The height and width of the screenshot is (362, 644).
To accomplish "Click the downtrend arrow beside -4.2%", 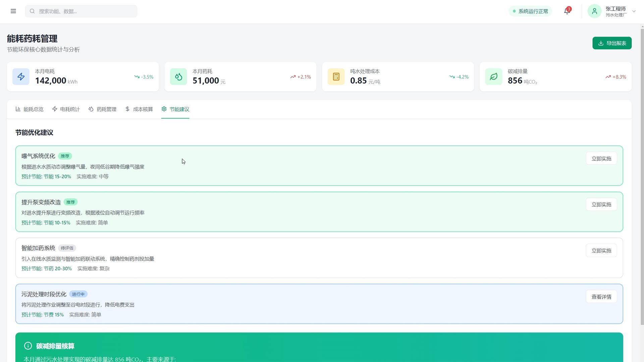I will coord(452,77).
